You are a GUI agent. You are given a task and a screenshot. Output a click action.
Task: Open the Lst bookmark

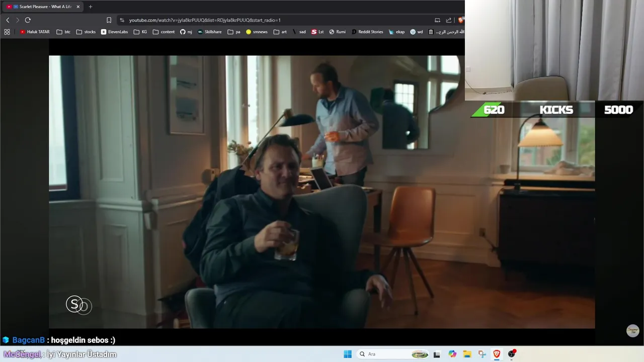[x=317, y=32]
